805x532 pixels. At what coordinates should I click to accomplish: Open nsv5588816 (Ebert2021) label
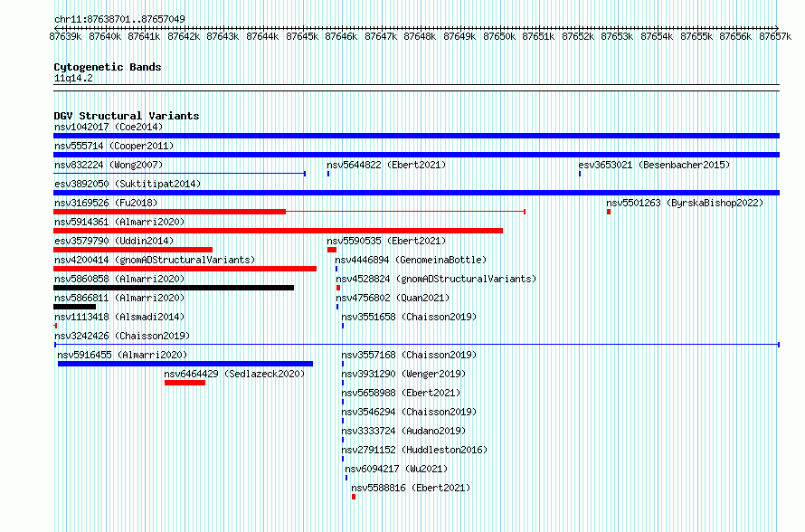point(411,488)
